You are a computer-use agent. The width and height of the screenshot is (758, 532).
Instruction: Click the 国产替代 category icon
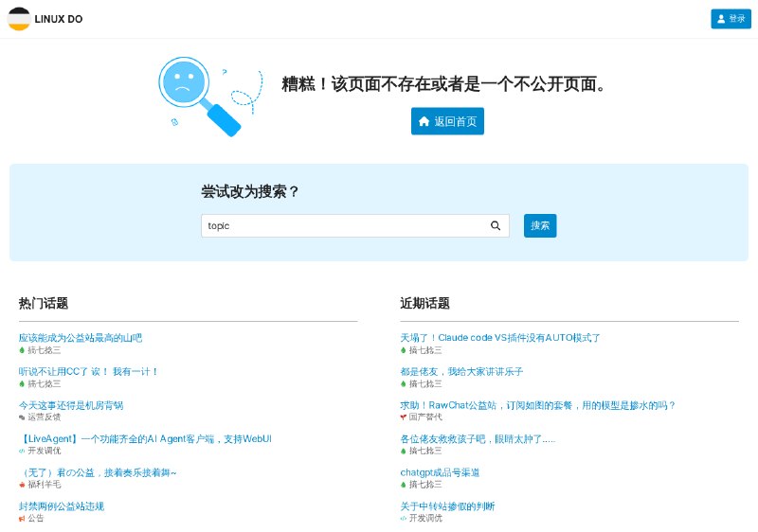404,417
